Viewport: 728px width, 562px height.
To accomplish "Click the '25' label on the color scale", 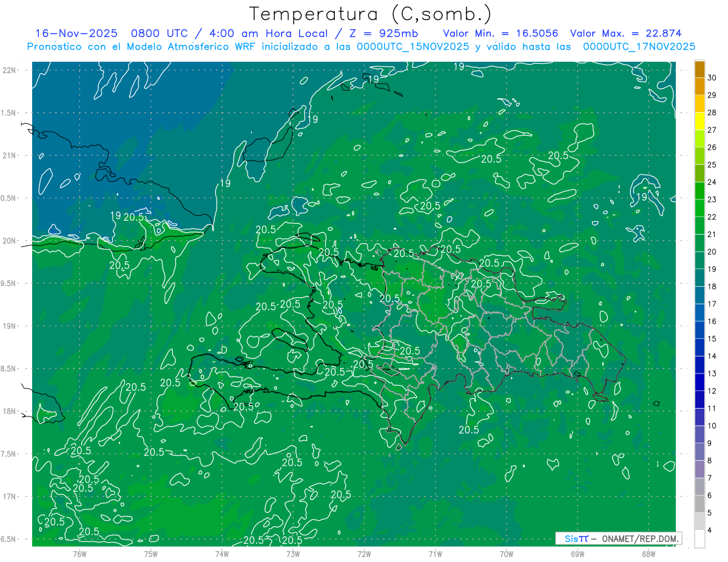I will click(x=712, y=165).
